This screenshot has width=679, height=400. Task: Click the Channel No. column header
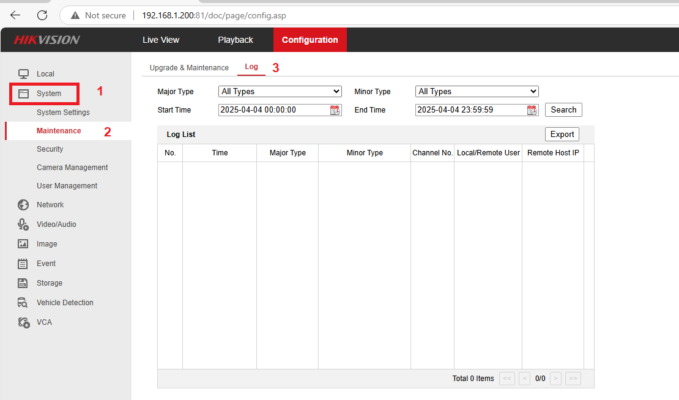(432, 153)
